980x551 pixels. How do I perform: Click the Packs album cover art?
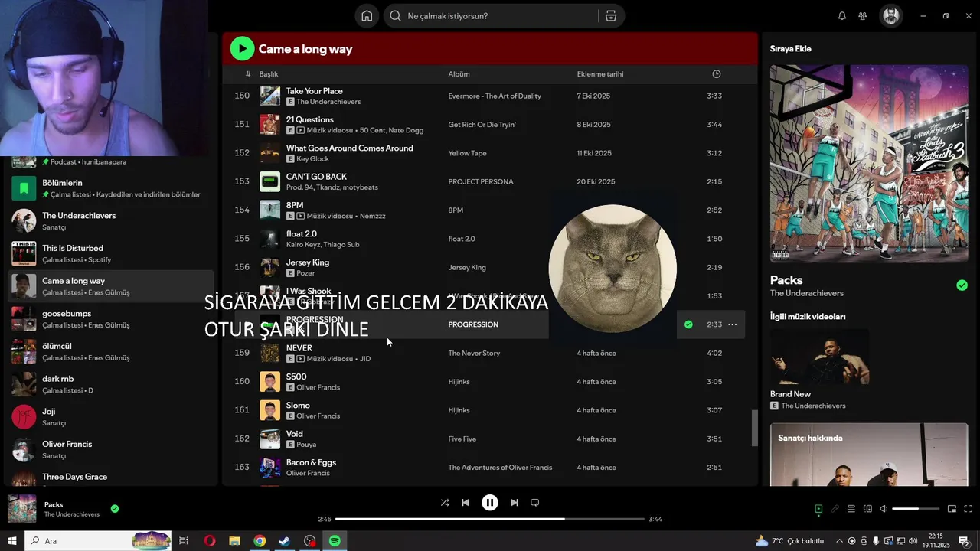869,164
